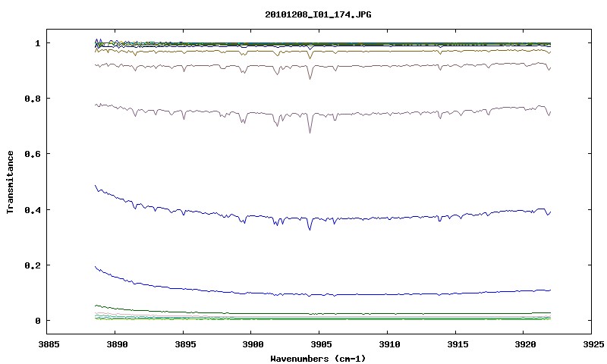Click the x-axis tick label 3905
This screenshot has height=364, width=607.
click(320, 344)
